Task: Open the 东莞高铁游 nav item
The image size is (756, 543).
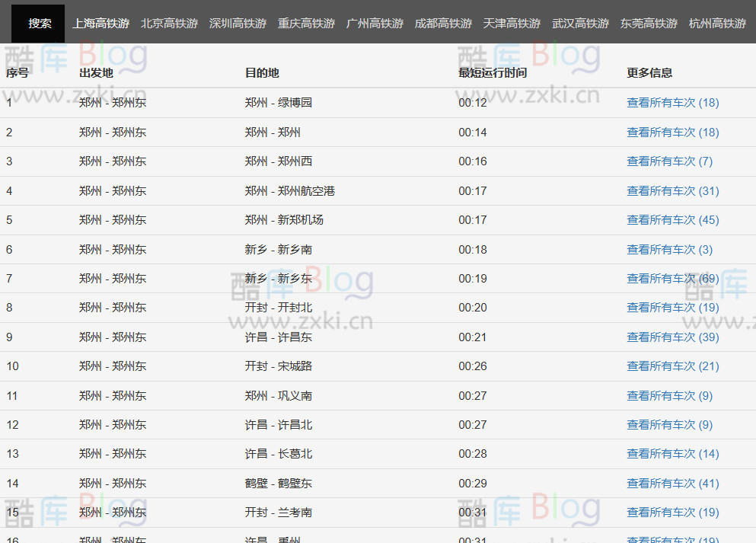Action: (x=649, y=24)
